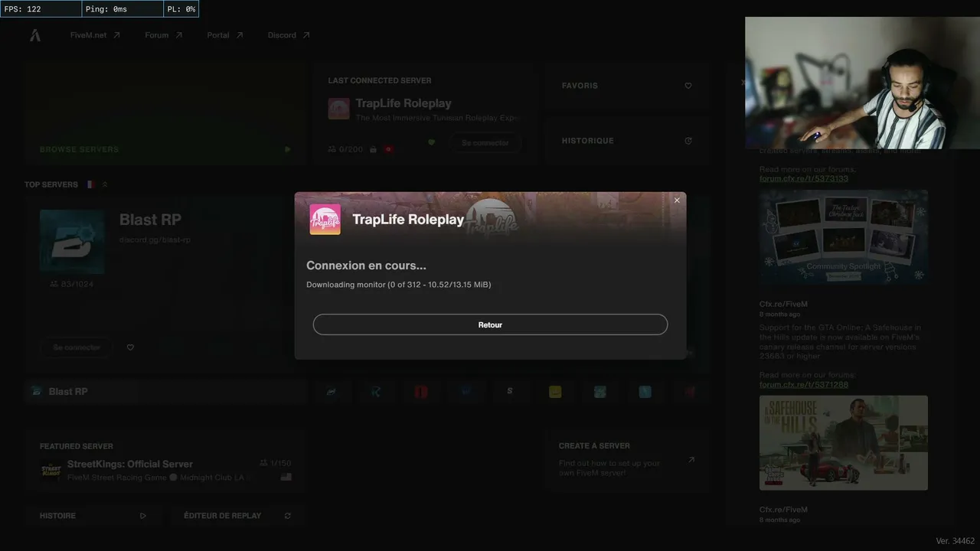The image size is (980, 551).
Task: Open the Éditeur de Replay button
Action: click(x=237, y=516)
